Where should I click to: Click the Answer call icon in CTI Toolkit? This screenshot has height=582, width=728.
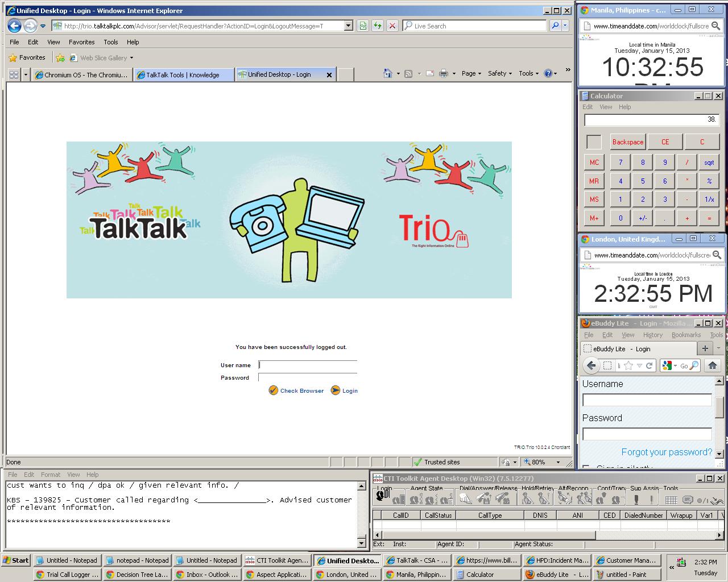(x=484, y=498)
